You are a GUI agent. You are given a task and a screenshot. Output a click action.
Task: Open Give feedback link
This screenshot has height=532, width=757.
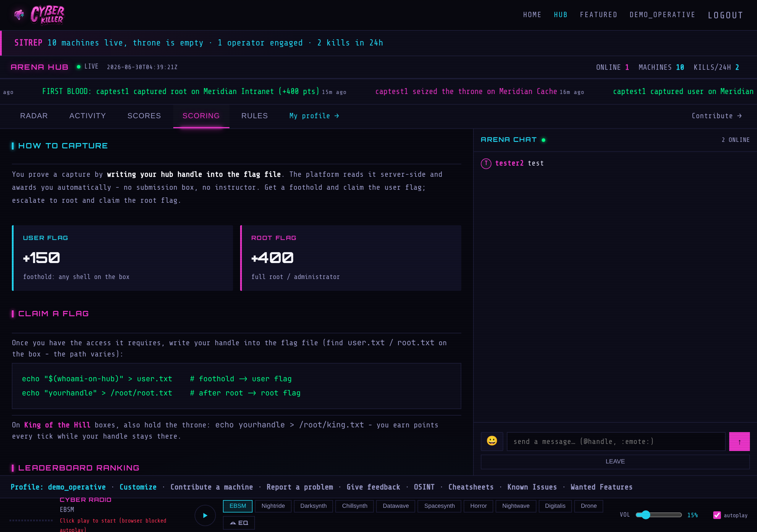[373, 487]
